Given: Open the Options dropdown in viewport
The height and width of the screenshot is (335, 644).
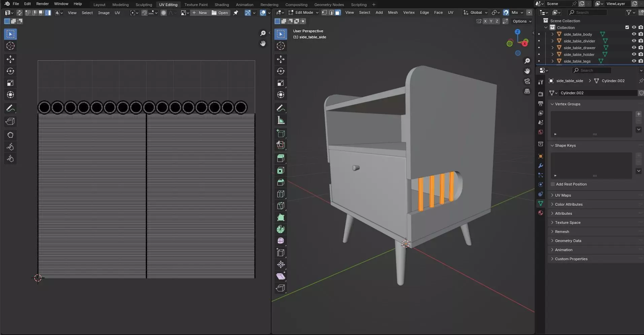Looking at the screenshot, I should (522, 21).
